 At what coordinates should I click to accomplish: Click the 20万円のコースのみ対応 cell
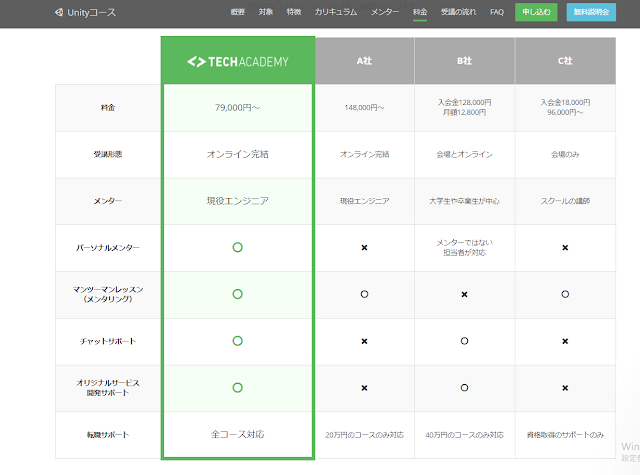(364, 435)
